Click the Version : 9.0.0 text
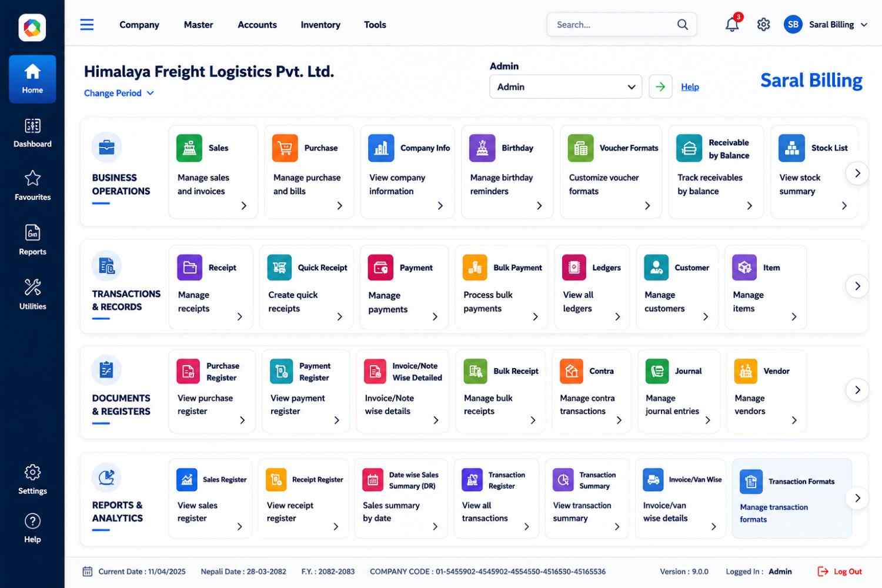The image size is (882, 588). [x=684, y=572]
